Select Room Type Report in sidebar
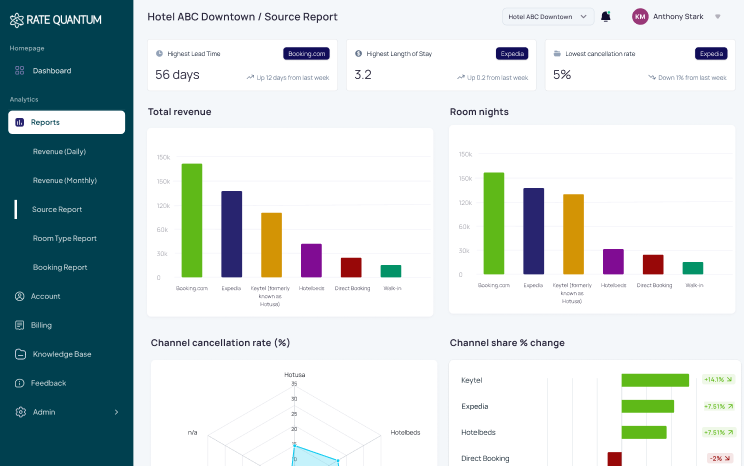The width and height of the screenshot is (745, 466). coord(64,238)
